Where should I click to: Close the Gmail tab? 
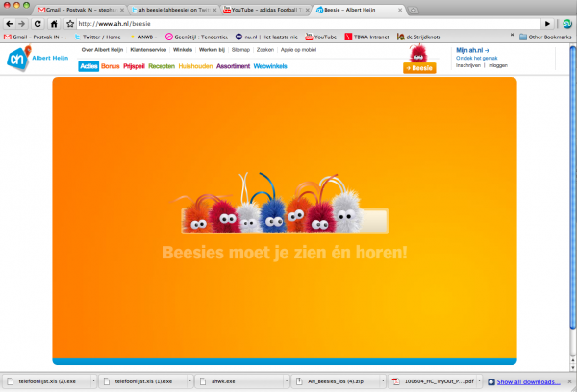coord(122,10)
